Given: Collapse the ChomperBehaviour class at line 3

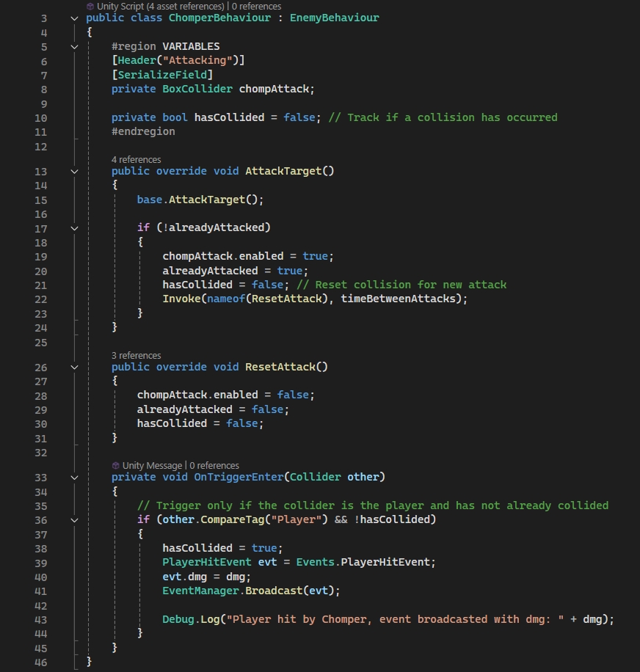Looking at the screenshot, I should pos(74,18).
